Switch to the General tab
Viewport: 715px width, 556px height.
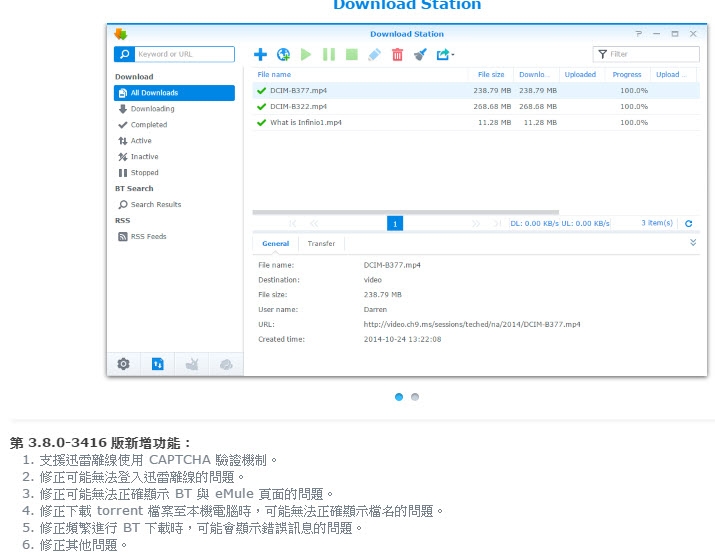click(x=275, y=244)
